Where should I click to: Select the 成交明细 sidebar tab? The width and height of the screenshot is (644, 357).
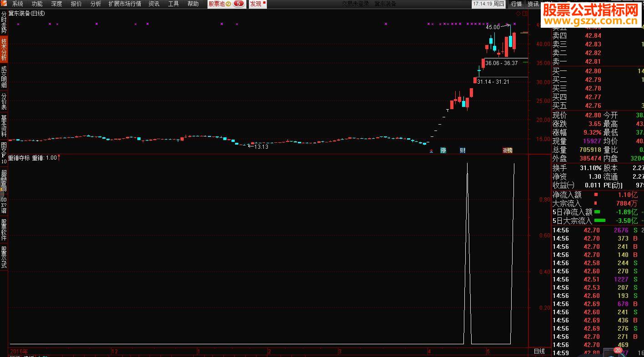(4, 76)
